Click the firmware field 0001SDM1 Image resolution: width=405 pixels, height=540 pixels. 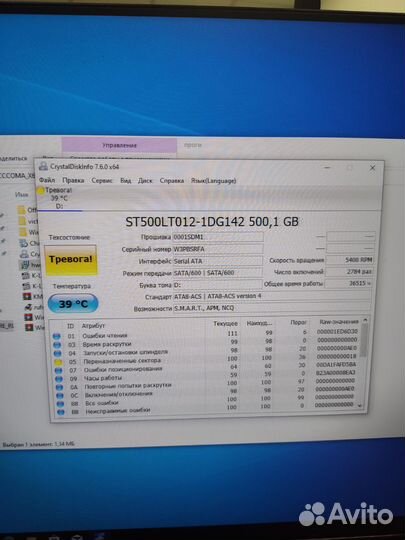coord(218,237)
